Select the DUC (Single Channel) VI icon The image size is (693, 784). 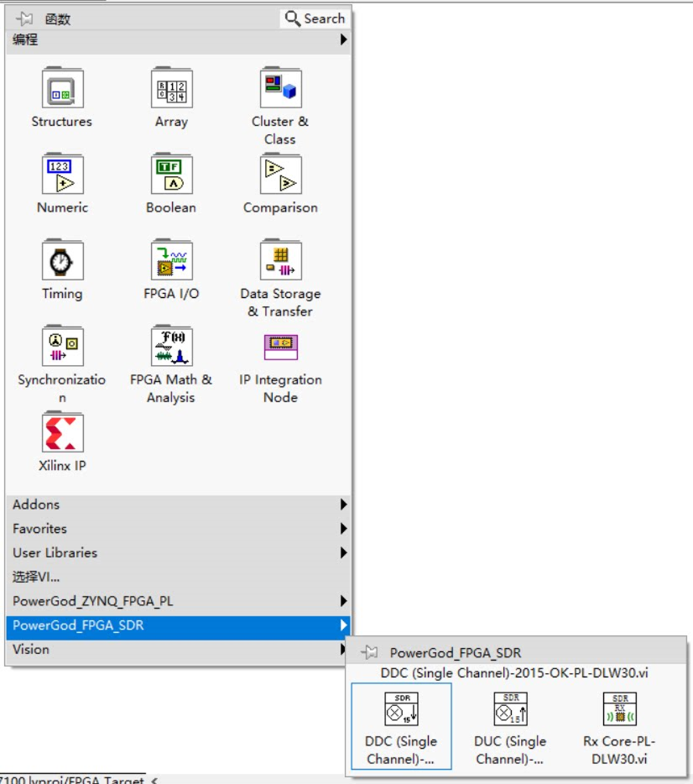tap(510, 709)
